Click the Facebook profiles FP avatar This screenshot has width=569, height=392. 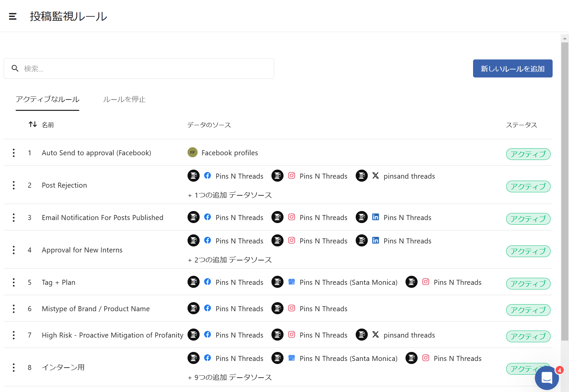coord(193,153)
